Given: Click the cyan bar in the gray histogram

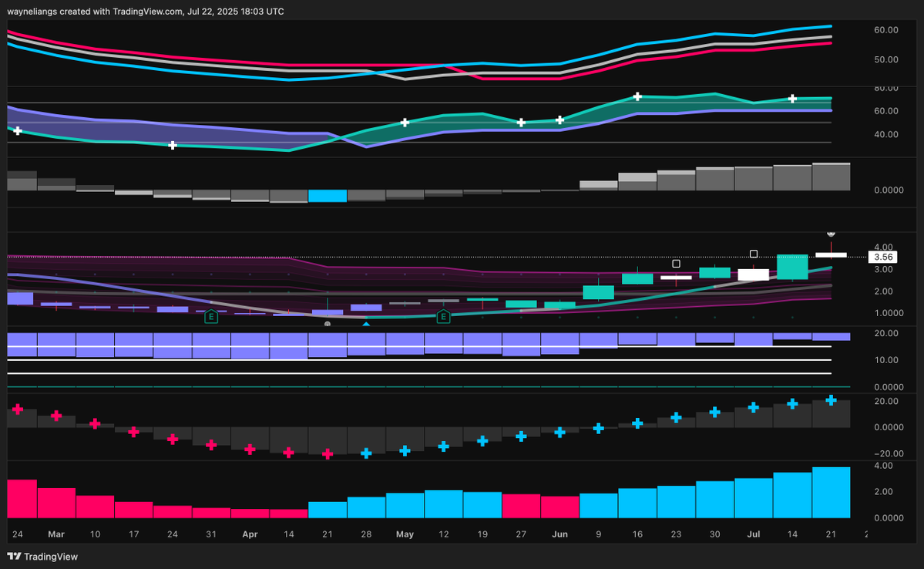Looking at the screenshot, I should (x=328, y=196).
